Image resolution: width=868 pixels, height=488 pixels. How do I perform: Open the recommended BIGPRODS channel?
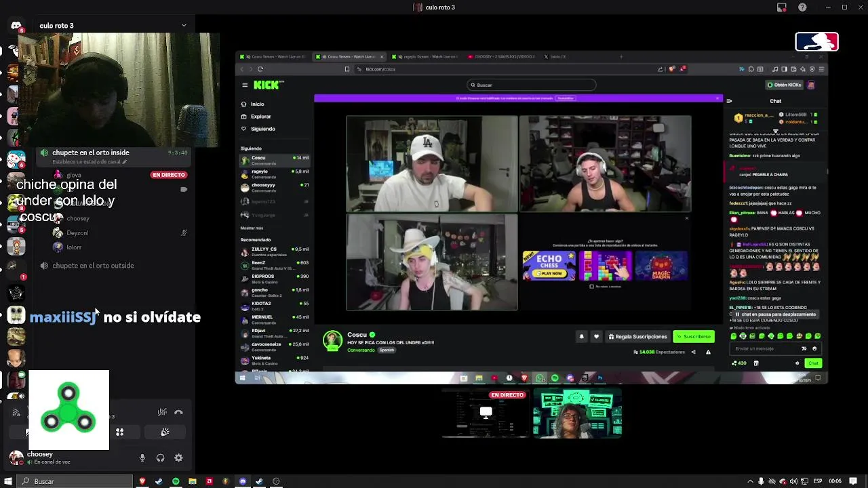point(275,279)
